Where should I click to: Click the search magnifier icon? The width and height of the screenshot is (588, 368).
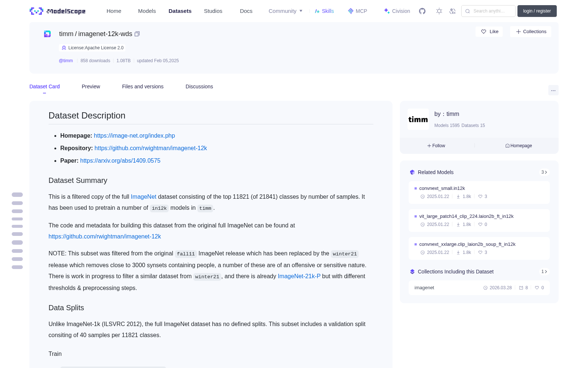tap(467, 11)
